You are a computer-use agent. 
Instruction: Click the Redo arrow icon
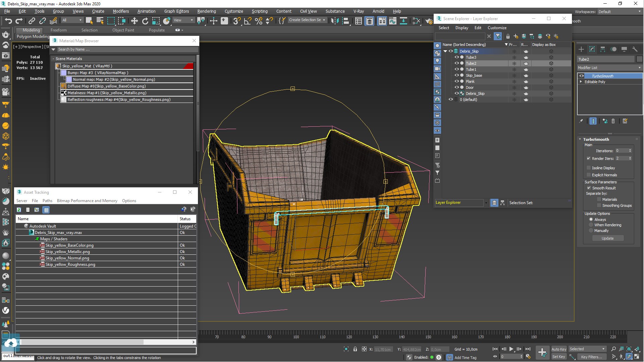click(x=19, y=21)
